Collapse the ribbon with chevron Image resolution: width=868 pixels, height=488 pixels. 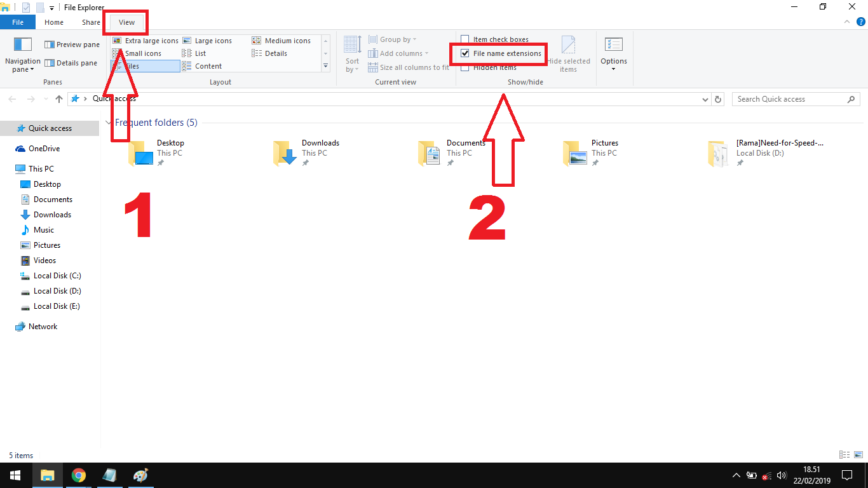tap(846, 22)
